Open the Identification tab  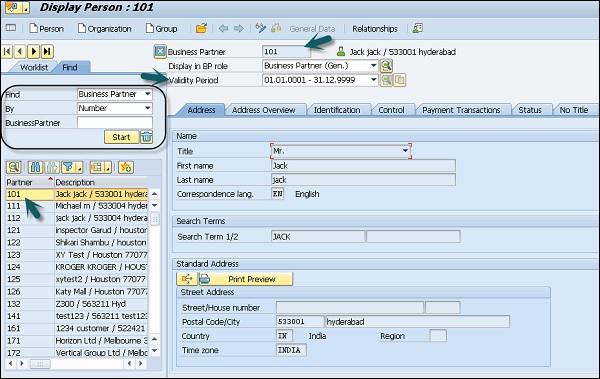click(337, 110)
